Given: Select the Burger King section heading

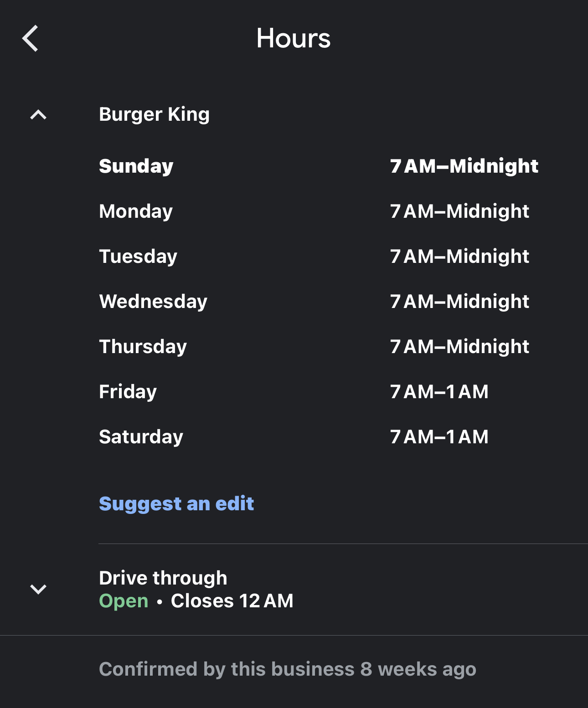Looking at the screenshot, I should [x=154, y=114].
